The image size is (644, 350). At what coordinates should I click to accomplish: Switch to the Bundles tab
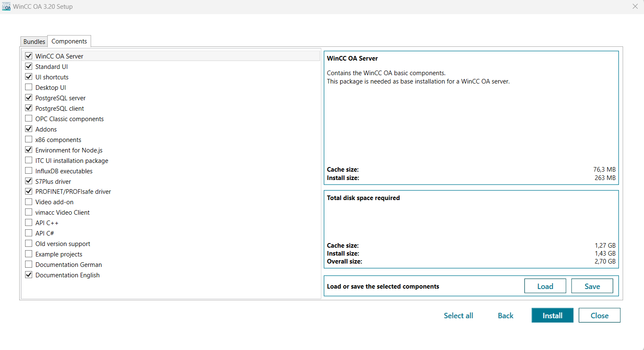coord(34,41)
